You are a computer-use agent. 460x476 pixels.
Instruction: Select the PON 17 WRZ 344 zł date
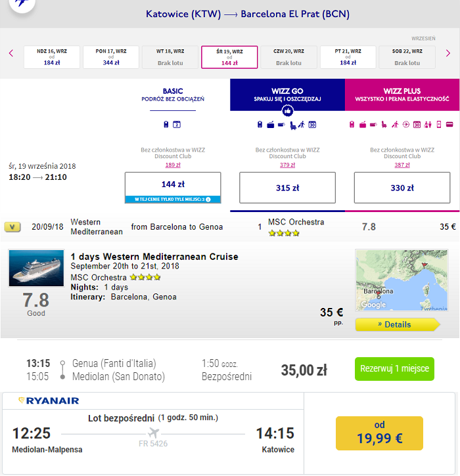tap(111, 57)
